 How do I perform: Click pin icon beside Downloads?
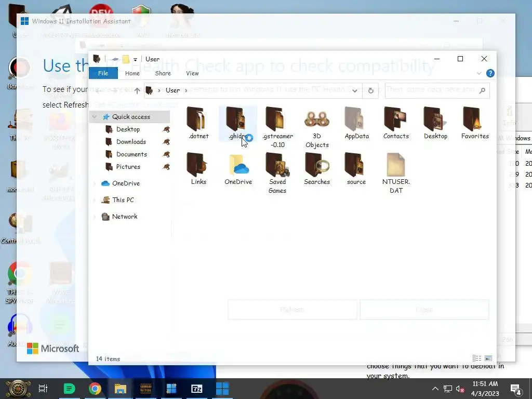pyautogui.click(x=166, y=142)
